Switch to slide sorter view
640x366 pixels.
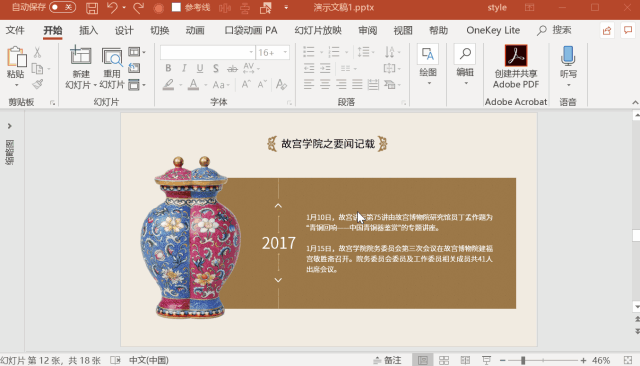444,360
